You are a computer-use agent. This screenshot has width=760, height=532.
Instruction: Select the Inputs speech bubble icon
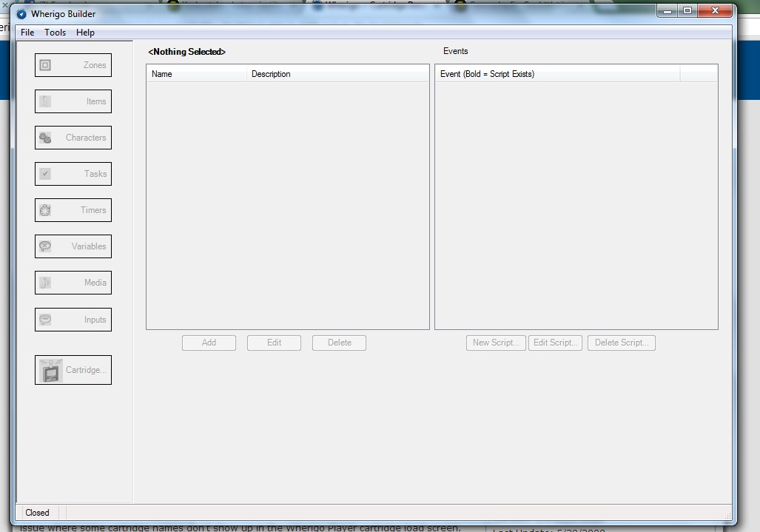click(x=45, y=320)
